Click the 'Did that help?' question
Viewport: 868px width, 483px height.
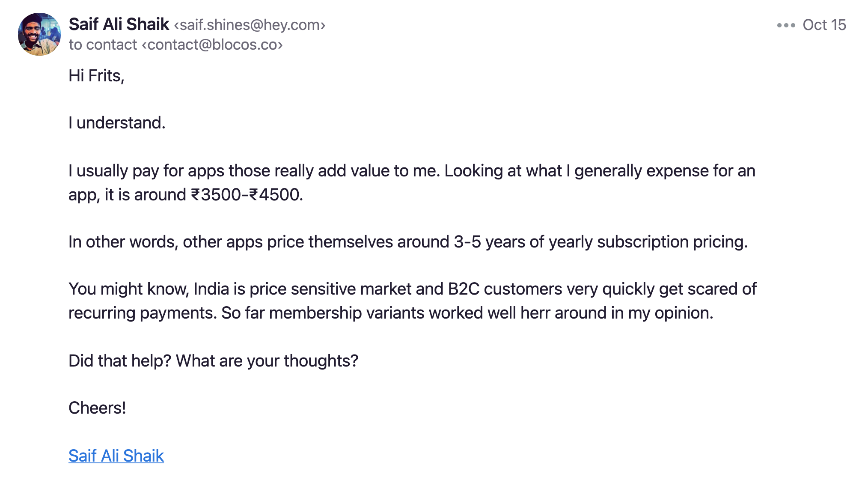coord(120,361)
